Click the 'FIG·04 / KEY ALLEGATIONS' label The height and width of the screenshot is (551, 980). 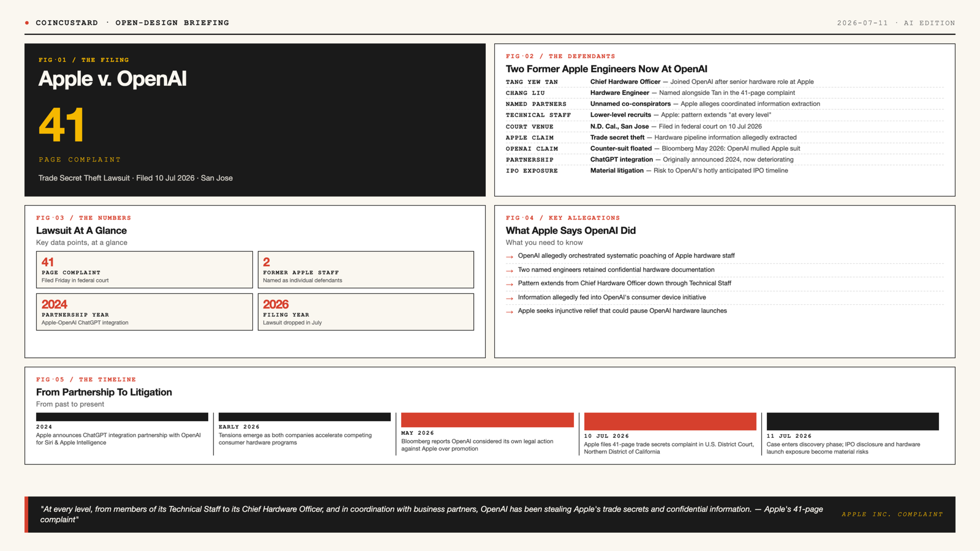563,218
